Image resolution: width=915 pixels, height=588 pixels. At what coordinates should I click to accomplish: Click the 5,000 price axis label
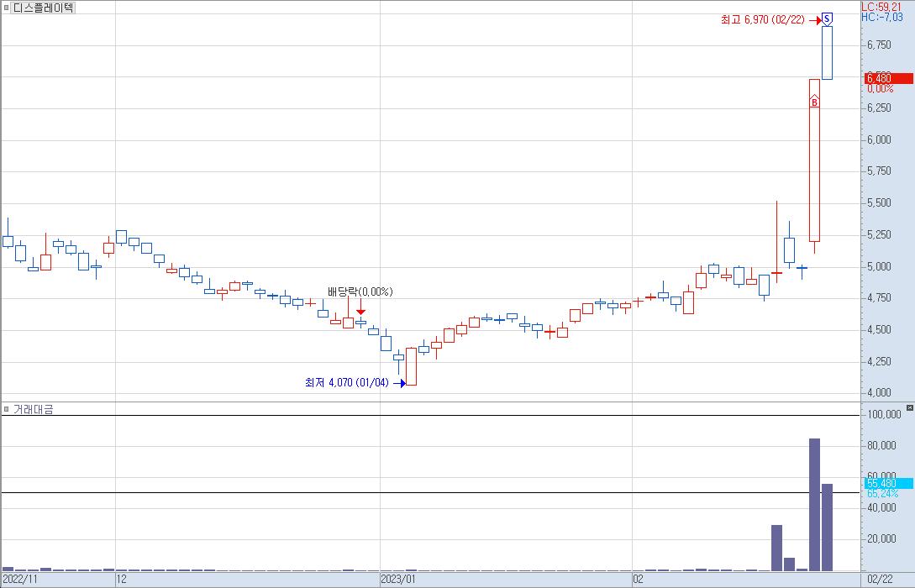879,266
